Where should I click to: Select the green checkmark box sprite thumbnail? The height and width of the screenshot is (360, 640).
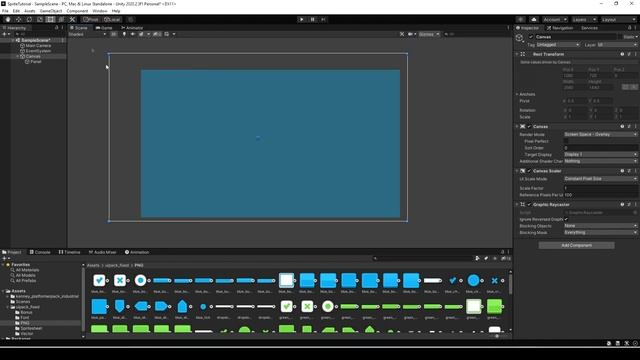click(x=287, y=306)
